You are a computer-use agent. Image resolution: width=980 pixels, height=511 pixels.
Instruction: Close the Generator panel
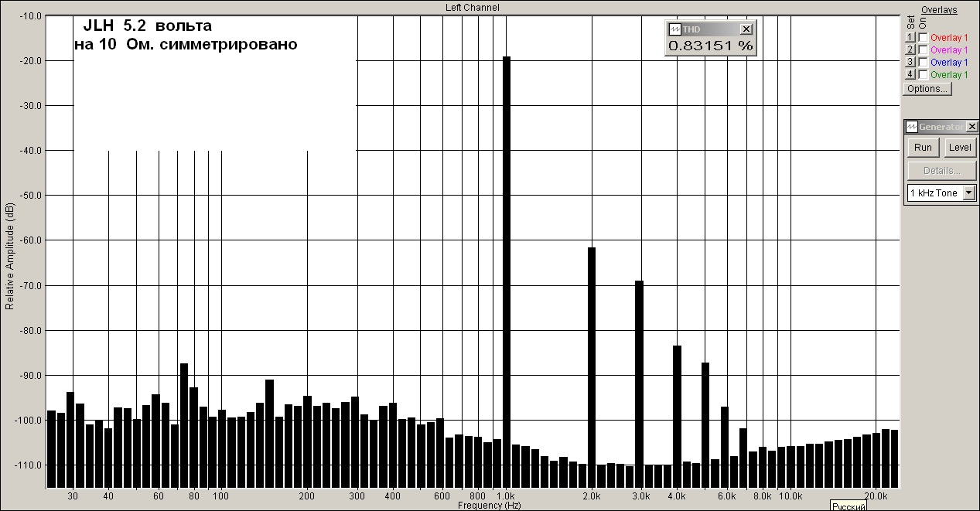point(972,127)
